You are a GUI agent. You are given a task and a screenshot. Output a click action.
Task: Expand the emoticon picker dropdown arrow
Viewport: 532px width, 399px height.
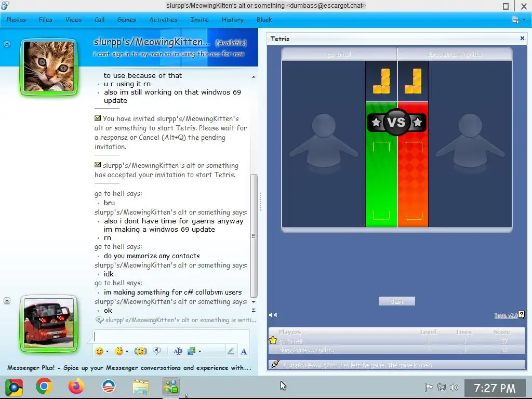click(x=107, y=352)
